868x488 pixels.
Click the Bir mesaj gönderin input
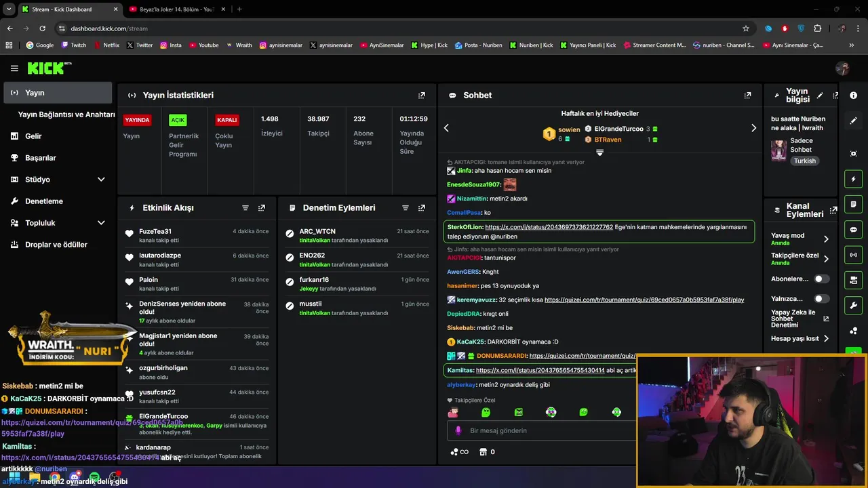[x=542, y=430]
